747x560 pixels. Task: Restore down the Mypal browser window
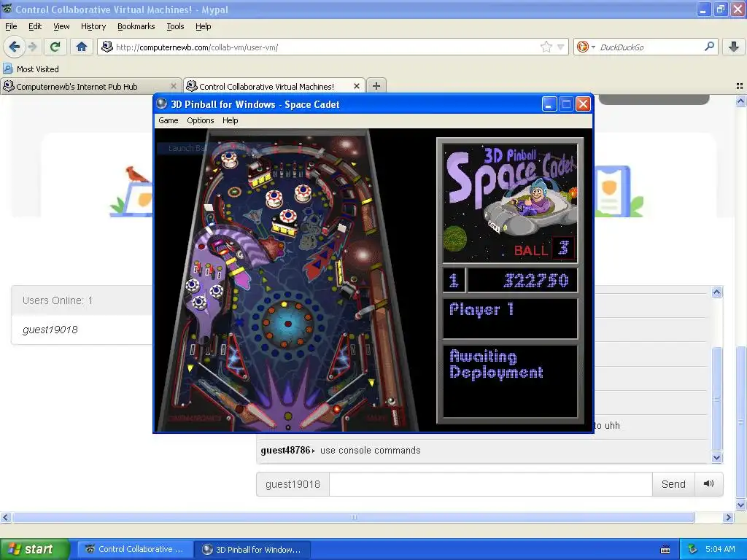720,9
